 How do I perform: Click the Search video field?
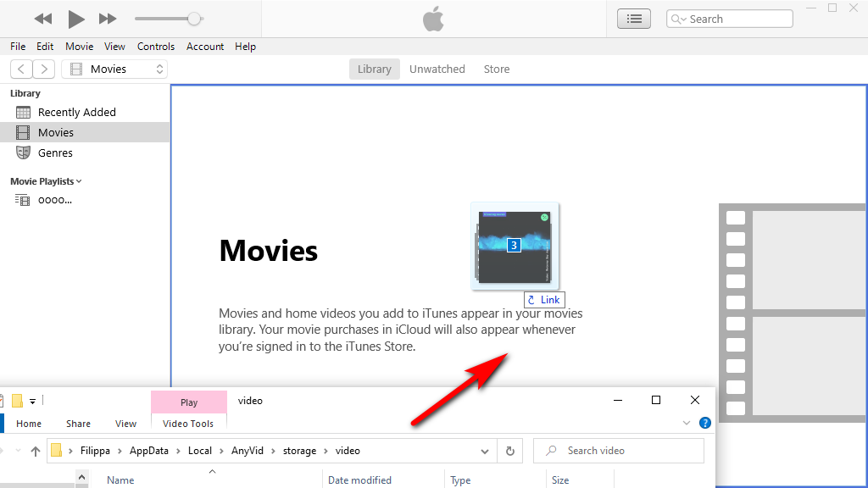[619, 451]
